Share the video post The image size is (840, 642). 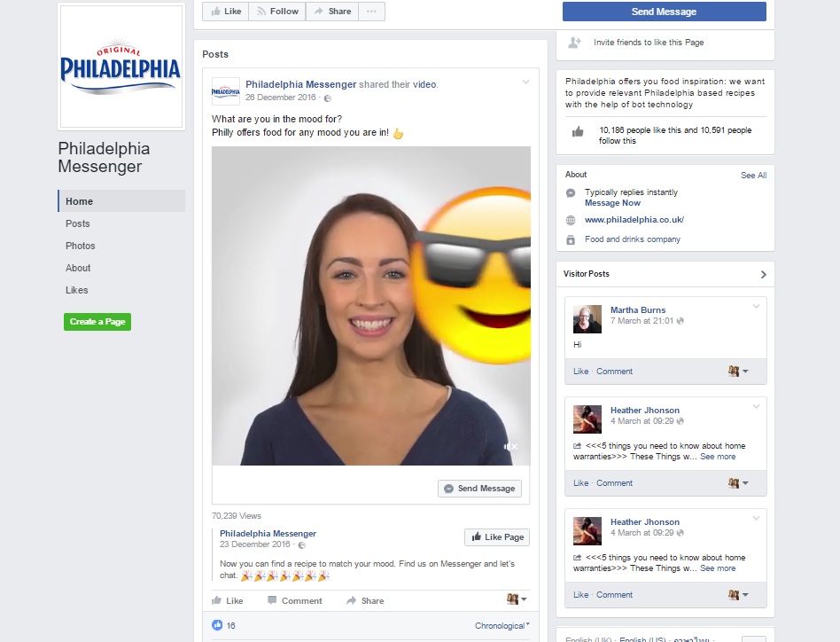click(365, 600)
